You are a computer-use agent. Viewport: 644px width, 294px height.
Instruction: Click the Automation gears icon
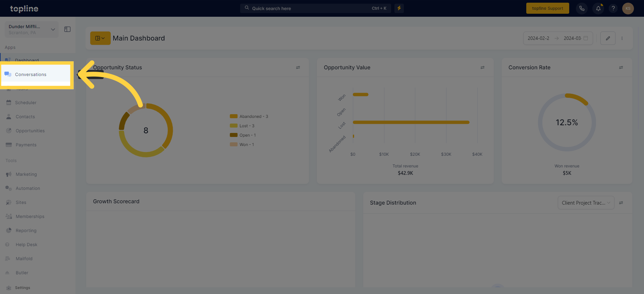[9, 188]
